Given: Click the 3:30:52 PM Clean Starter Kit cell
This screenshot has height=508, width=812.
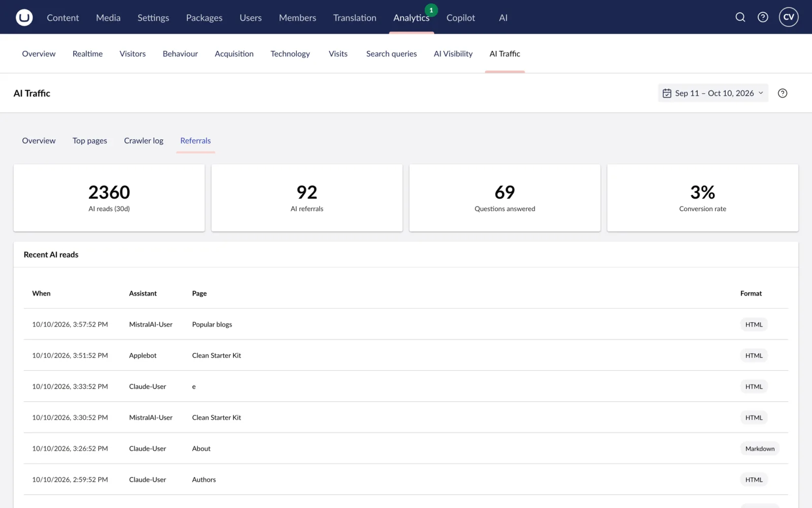Looking at the screenshot, I should click(x=217, y=418).
